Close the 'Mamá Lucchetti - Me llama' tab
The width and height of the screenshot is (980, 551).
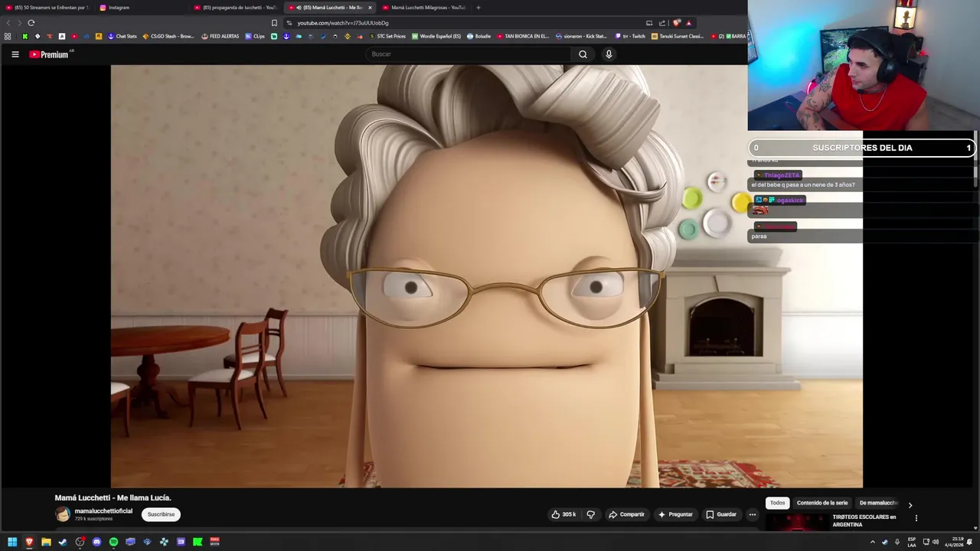(370, 8)
